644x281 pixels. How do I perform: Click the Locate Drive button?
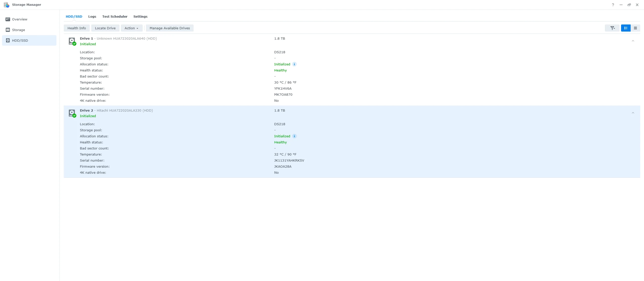105,28
